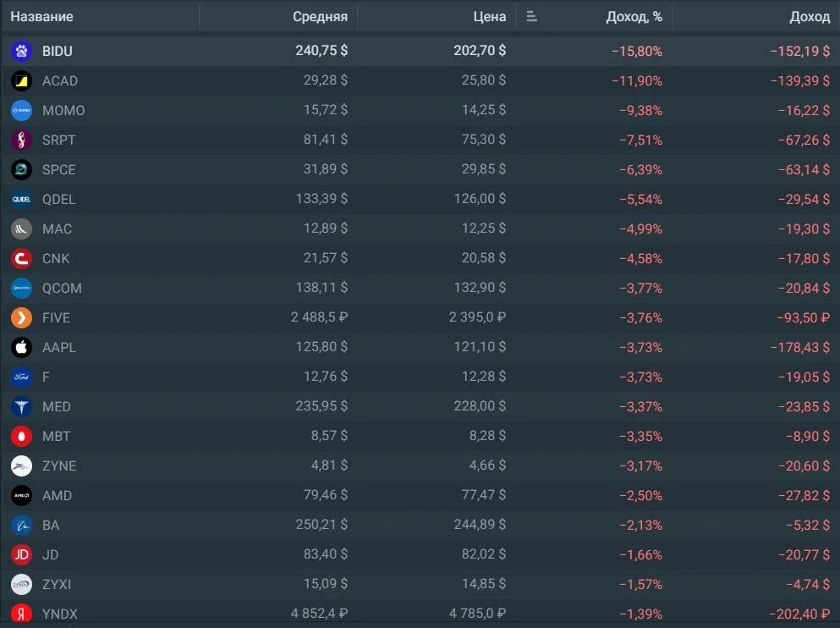The width and height of the screenshot is (840, 628).
Task: Click the BA Boeing logo icon
Action: click(21, 525)
